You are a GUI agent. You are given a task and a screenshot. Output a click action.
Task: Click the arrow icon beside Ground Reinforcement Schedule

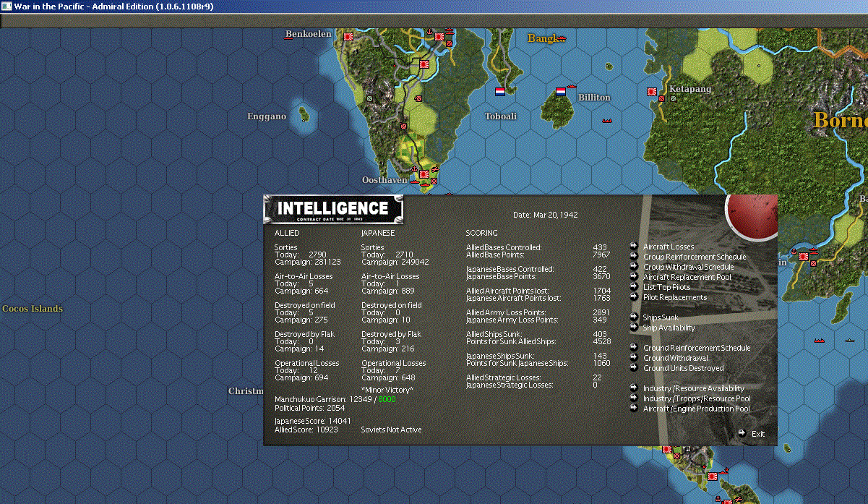pos(634,348)
